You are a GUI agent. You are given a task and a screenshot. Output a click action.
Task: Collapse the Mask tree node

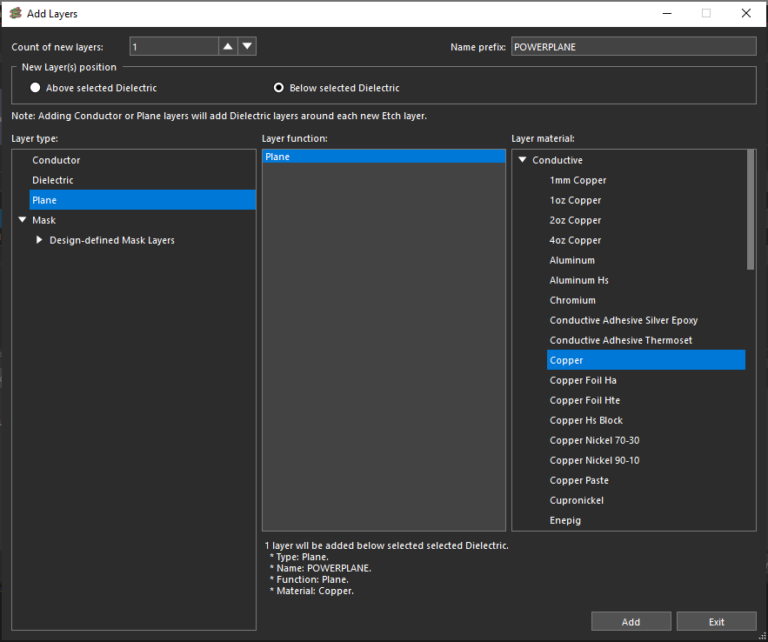(22, 220)
